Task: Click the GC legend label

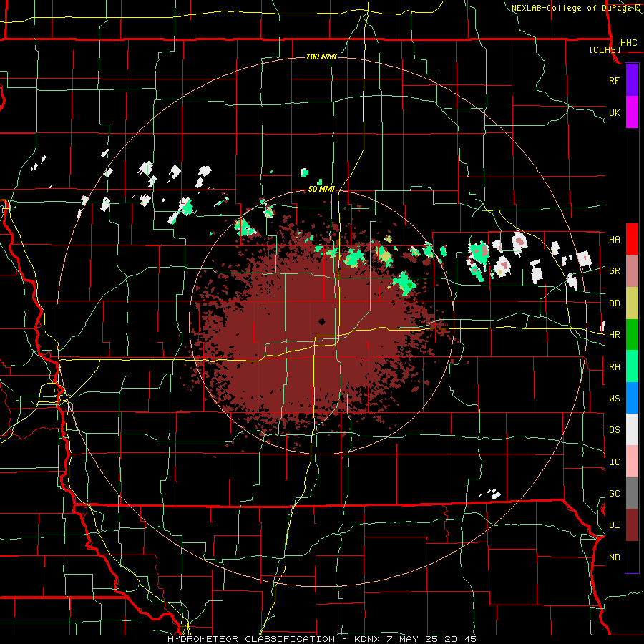Action: (x=615, y=494)
